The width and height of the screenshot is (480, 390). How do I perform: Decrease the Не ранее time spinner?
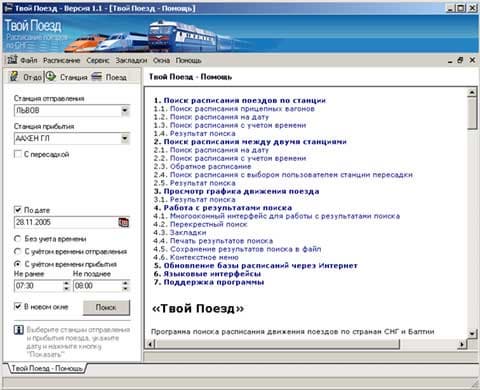click(x=66, y=289)
